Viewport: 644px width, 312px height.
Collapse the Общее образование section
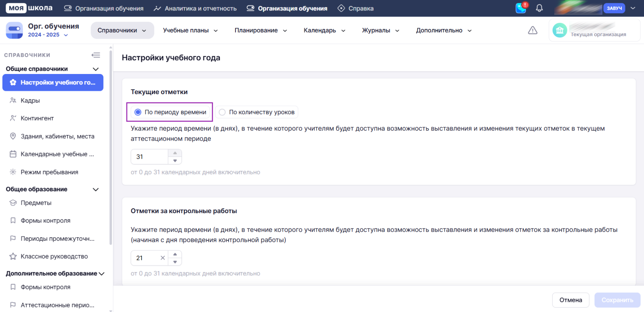click(96, 189)
